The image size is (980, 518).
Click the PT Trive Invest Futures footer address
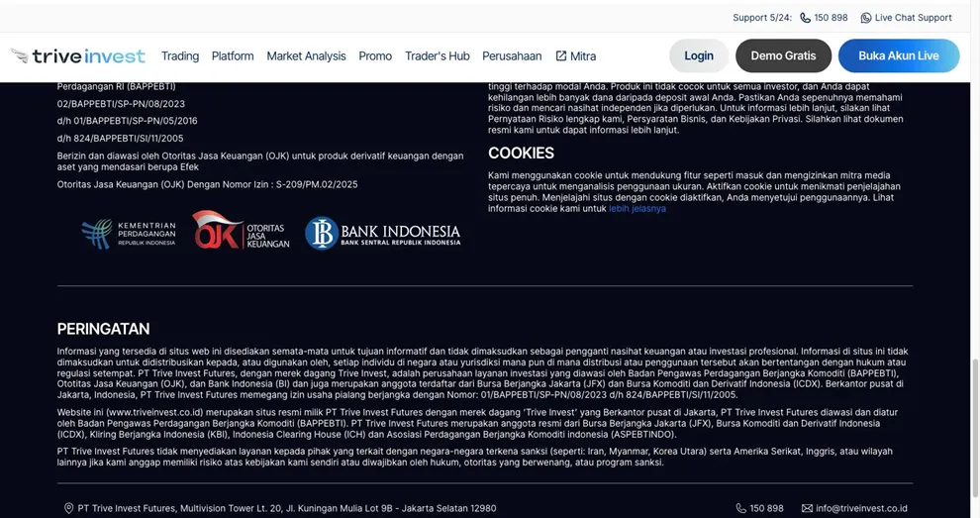pyautogui.click(x=287, y=508)
